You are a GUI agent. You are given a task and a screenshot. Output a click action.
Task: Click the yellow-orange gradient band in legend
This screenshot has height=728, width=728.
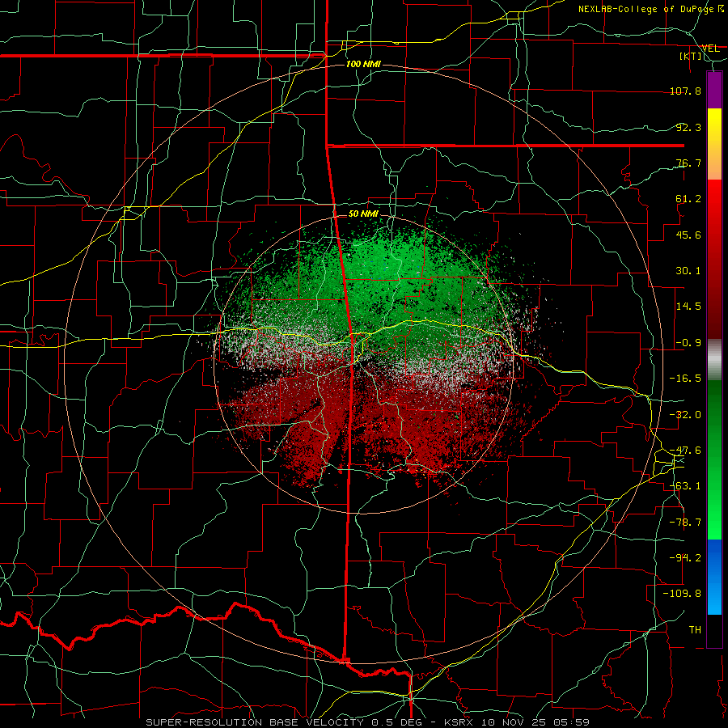pyautogui.click(x=714, y=144)
